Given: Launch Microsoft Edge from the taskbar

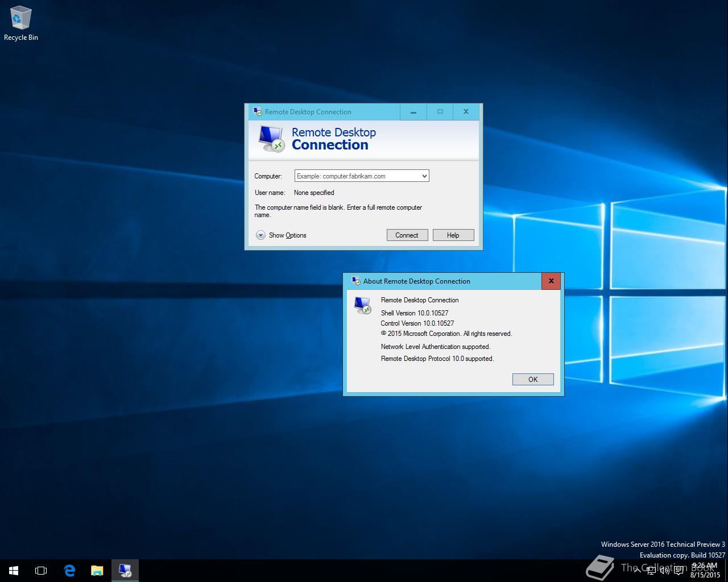Looking at the screenshot, I should [x=69, y=570].
